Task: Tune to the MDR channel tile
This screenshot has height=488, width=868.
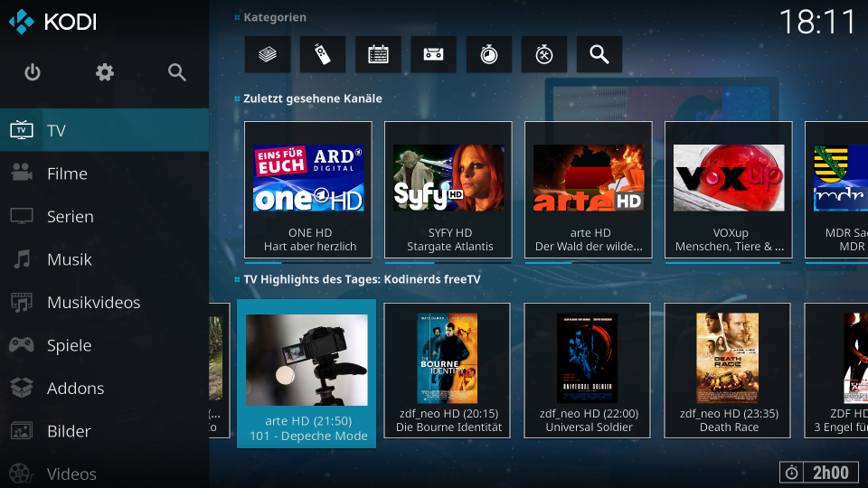Action: tap(836, 190)
